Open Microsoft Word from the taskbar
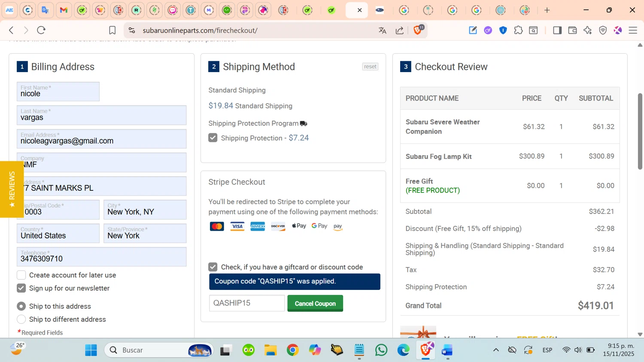 click(x=447, y=350)
